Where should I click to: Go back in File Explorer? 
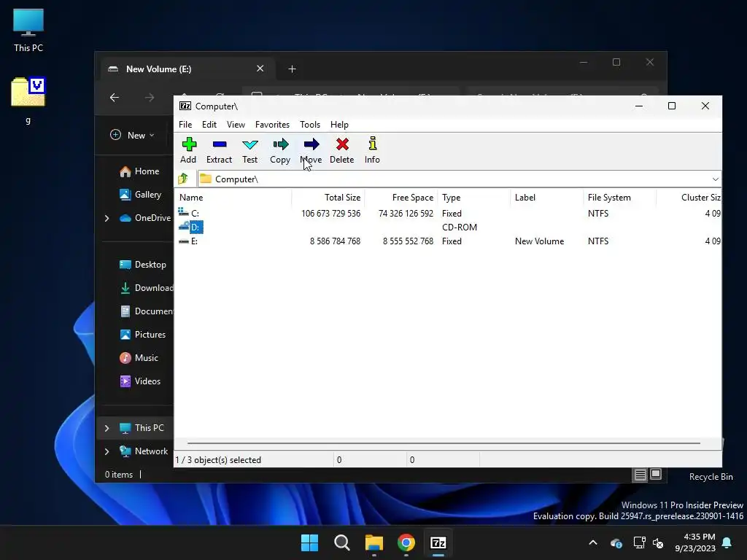115,98
